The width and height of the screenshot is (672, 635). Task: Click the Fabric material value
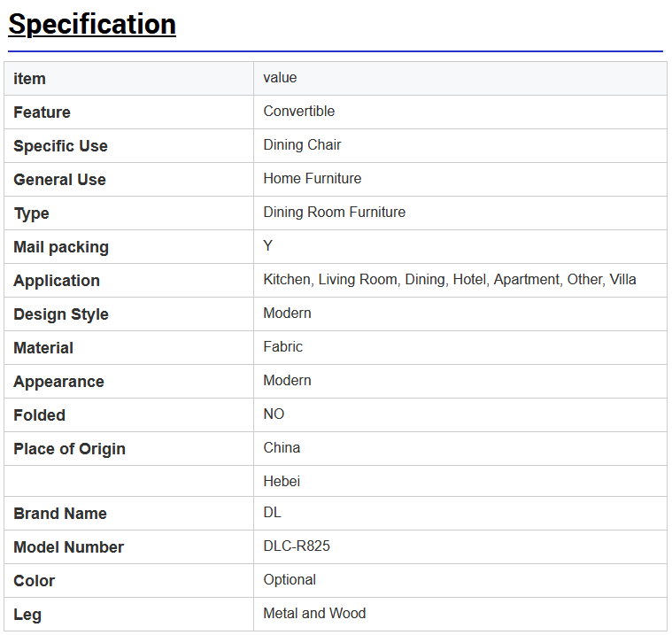[x=282, y=346]
